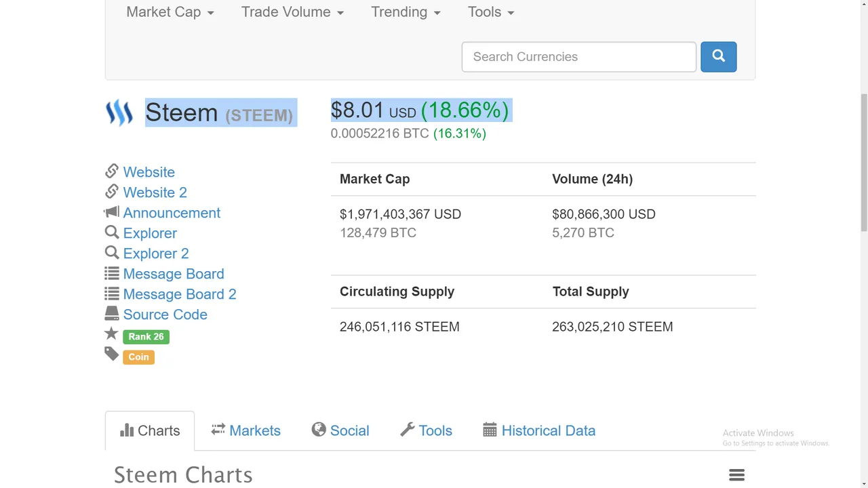Image resolution: width=868 pixels, height=488 pixels.
Task: Click the (16.31%) BTC change text
Action: (460, 134)
